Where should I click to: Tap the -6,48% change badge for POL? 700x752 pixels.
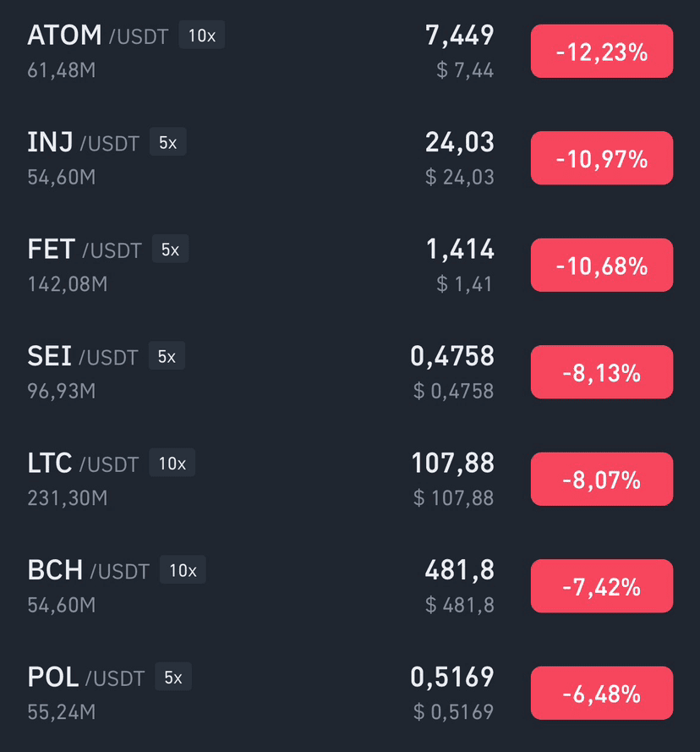click(x=602, y=693)
